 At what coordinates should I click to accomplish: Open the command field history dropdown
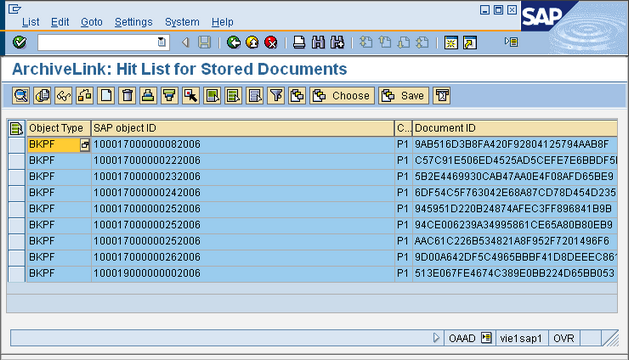point(161,42)
